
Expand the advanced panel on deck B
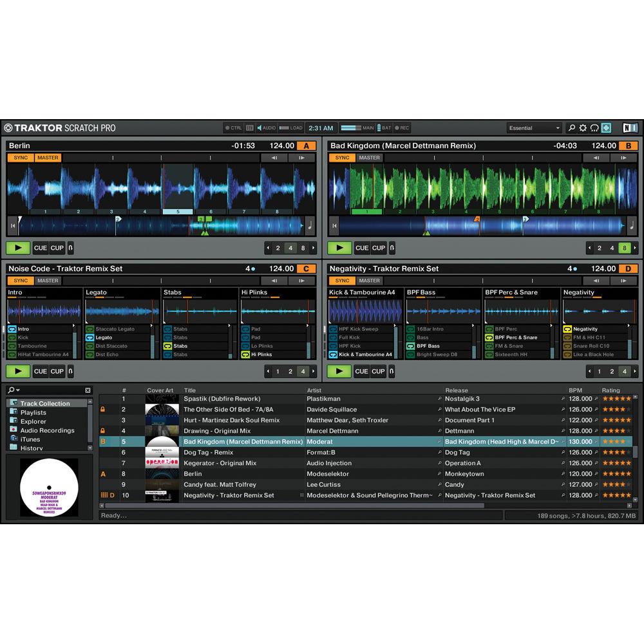(x=621, y=156)
